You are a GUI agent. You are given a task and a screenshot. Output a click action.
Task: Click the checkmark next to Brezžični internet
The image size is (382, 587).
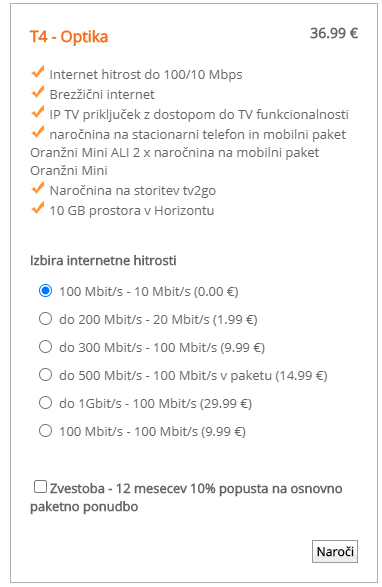point(38,92)
